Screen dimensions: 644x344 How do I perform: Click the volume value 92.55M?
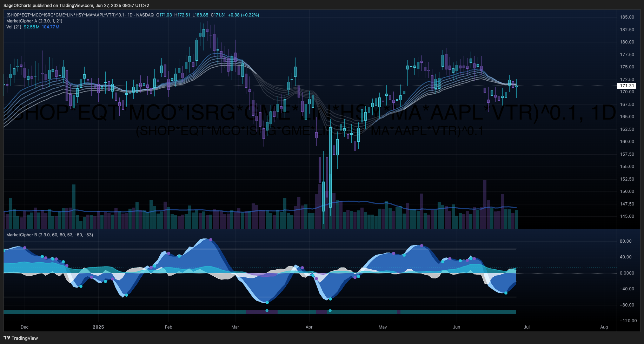pos(32,27)
